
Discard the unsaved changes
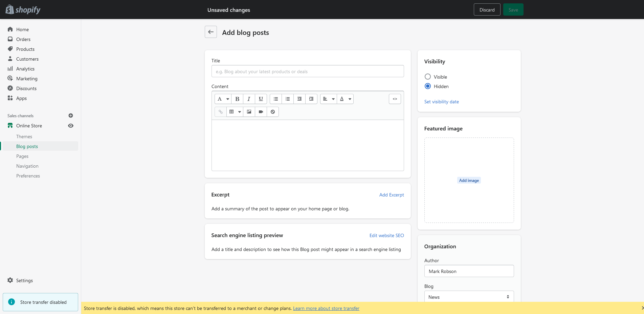487,10
